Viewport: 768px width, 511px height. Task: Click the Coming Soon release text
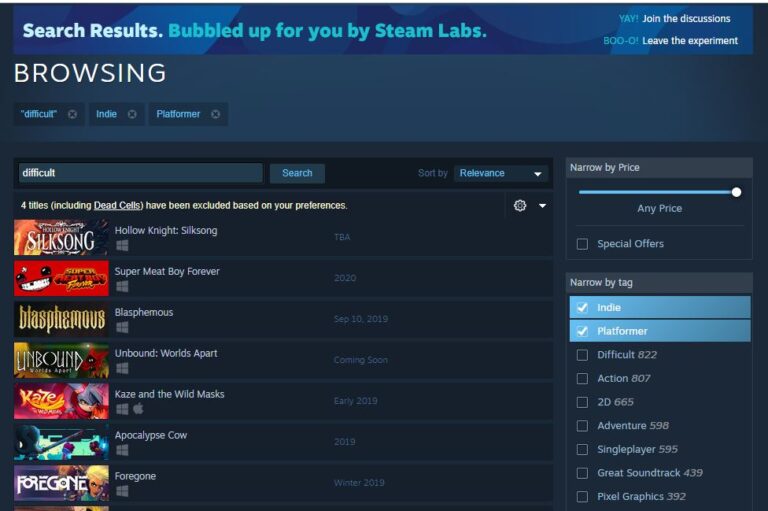pos(360,360)
